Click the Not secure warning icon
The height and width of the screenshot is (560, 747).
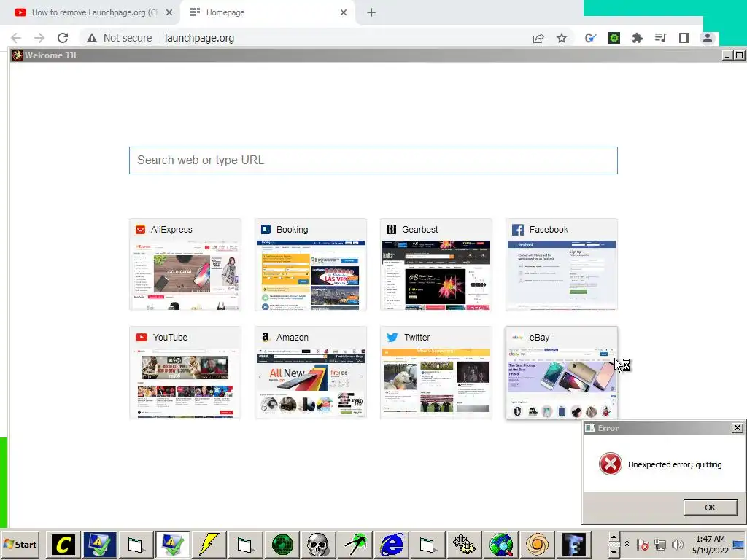[x=92, y=38]
